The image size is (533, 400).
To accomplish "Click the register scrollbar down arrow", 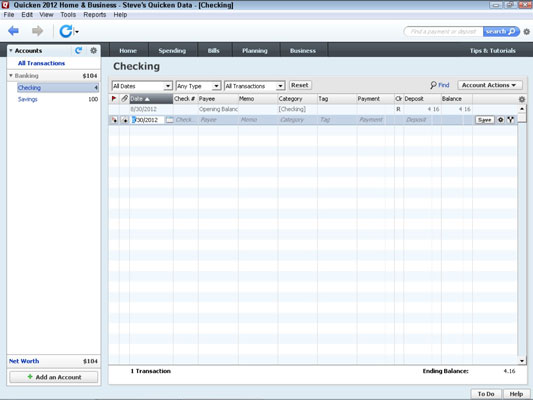I will coord(522,361).
